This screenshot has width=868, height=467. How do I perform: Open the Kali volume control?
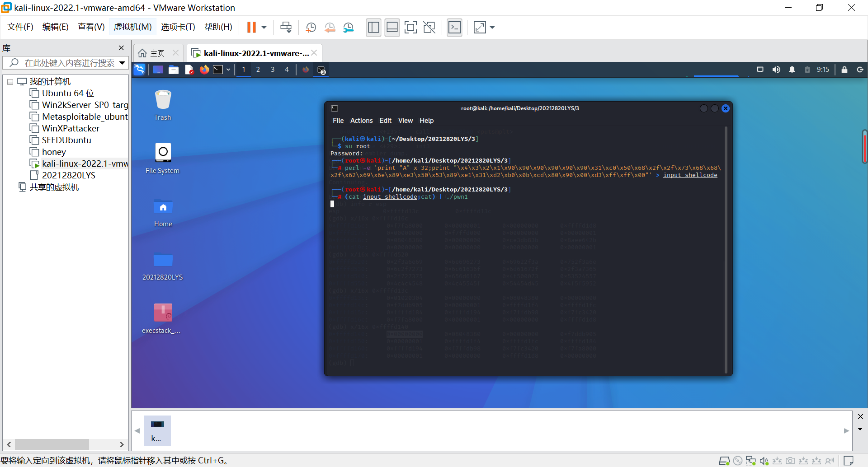click(776, 70)
